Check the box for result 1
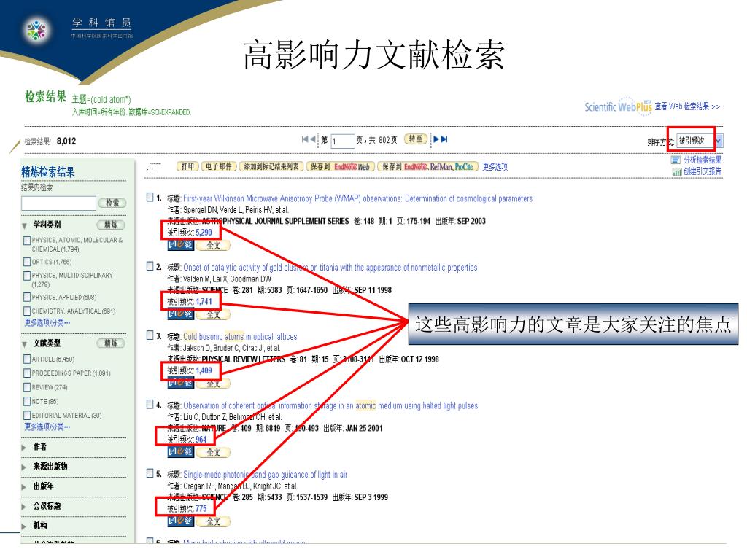 click(150, 197)
